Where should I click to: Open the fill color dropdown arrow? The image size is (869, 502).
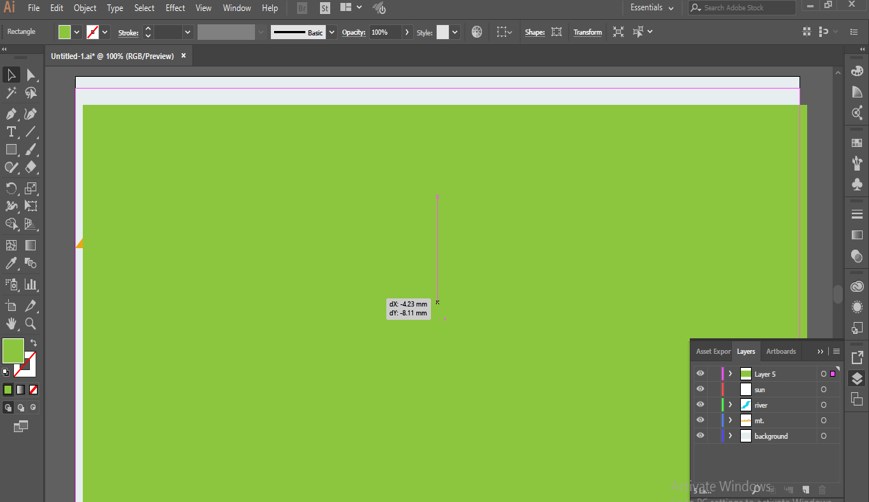pyautogui.click(x=77, y=32)
